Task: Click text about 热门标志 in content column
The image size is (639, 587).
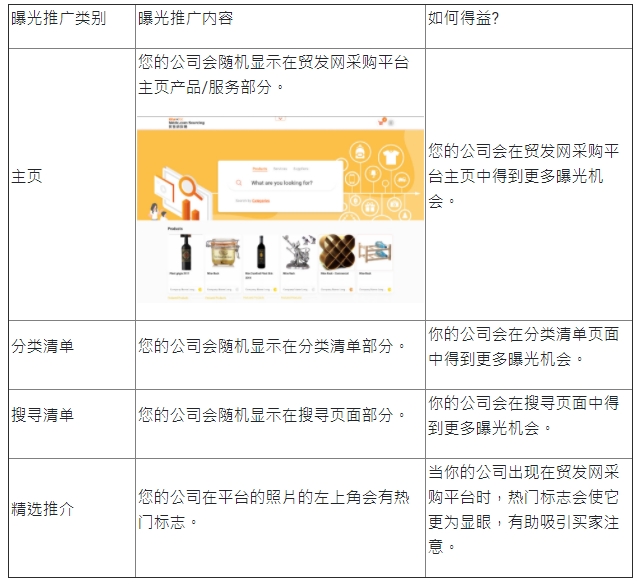Action: (x=273, y=509)
